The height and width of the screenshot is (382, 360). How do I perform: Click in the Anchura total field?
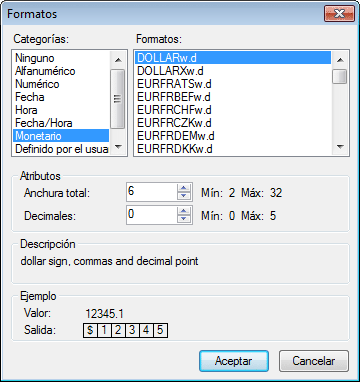152,192
